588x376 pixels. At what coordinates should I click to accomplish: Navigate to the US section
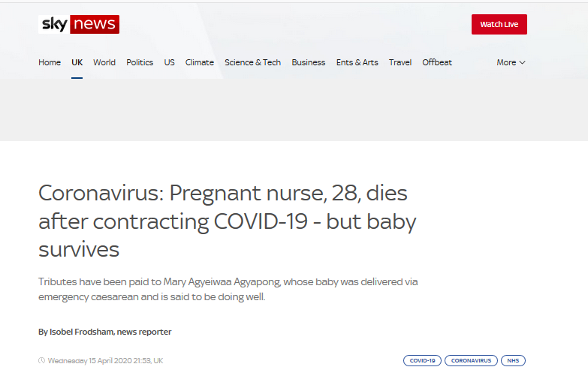click(x=169, y=62)
